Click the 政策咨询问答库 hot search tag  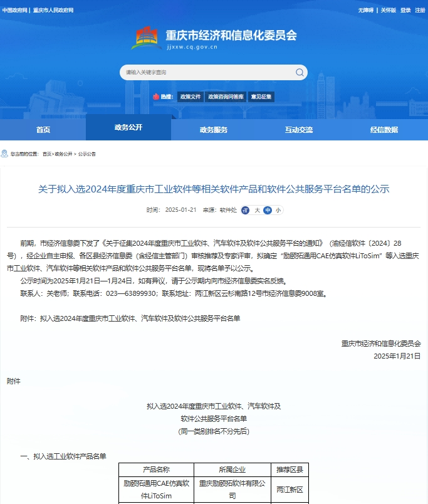(x=226, y=97)
